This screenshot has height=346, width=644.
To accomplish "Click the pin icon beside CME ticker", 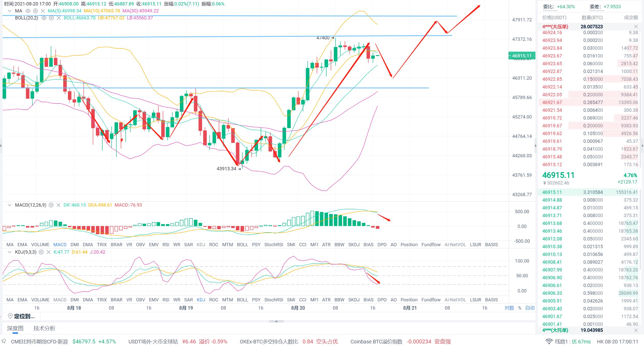I will click(4, 341).
